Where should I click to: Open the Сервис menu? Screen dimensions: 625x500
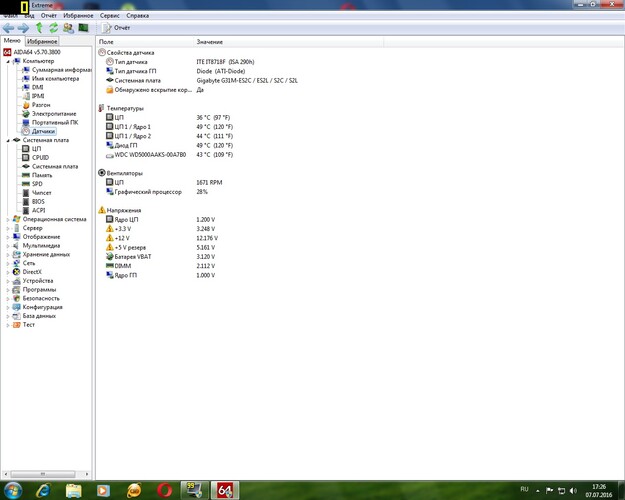[x=110, y=16]
